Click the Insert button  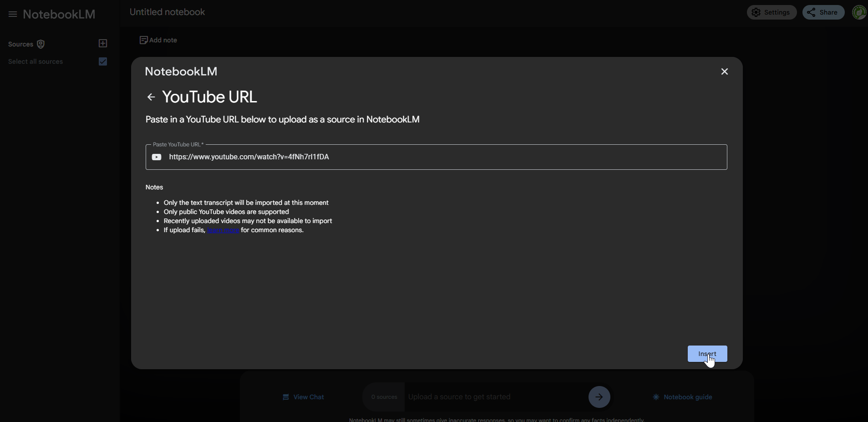pyautogui.click(x=707, y=354)
